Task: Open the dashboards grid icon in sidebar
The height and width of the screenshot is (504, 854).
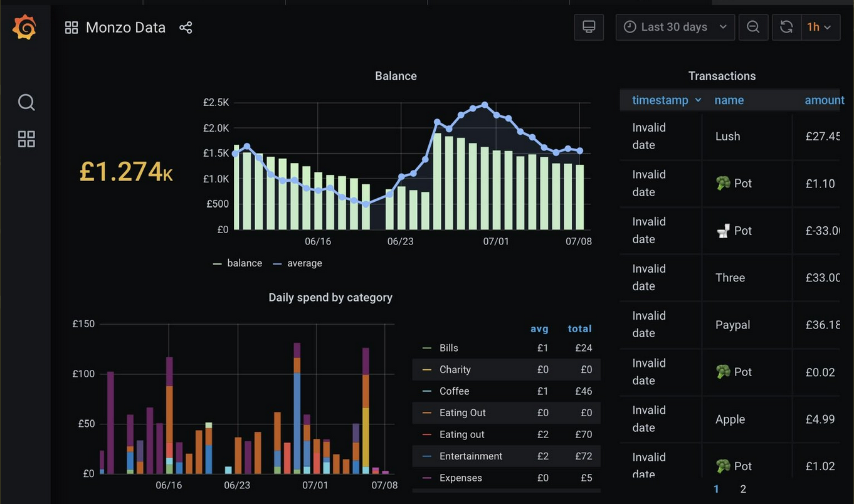Action: coord(26,139)
